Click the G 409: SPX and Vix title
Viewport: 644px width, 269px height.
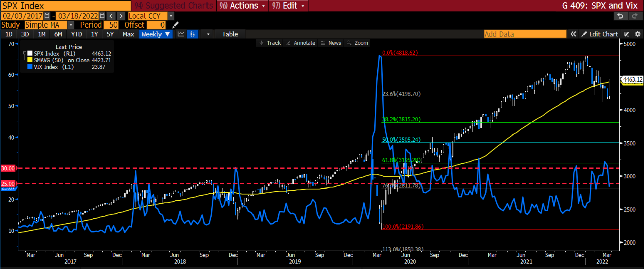coord(600,6)
